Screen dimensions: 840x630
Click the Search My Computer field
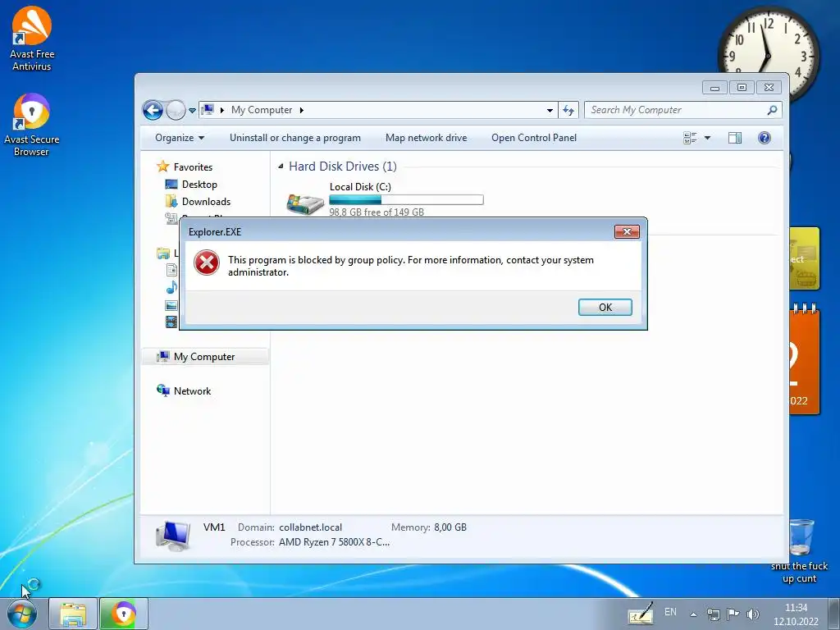[683, 110]
